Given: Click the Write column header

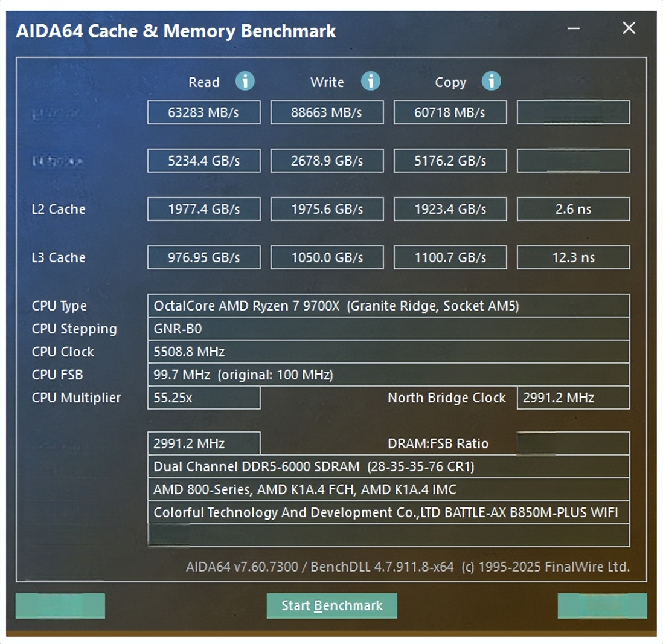Looking at the screenshot, I should (x=327, y=82).
